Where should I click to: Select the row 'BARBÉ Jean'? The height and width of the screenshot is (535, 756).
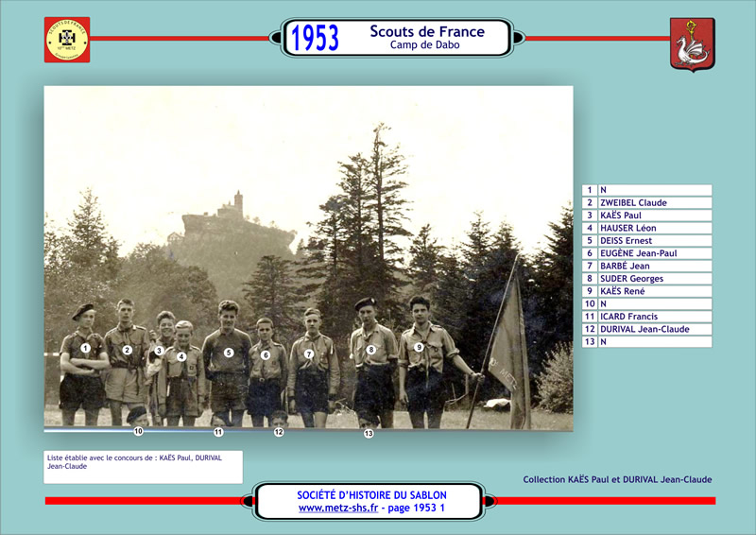coord(647,266)
